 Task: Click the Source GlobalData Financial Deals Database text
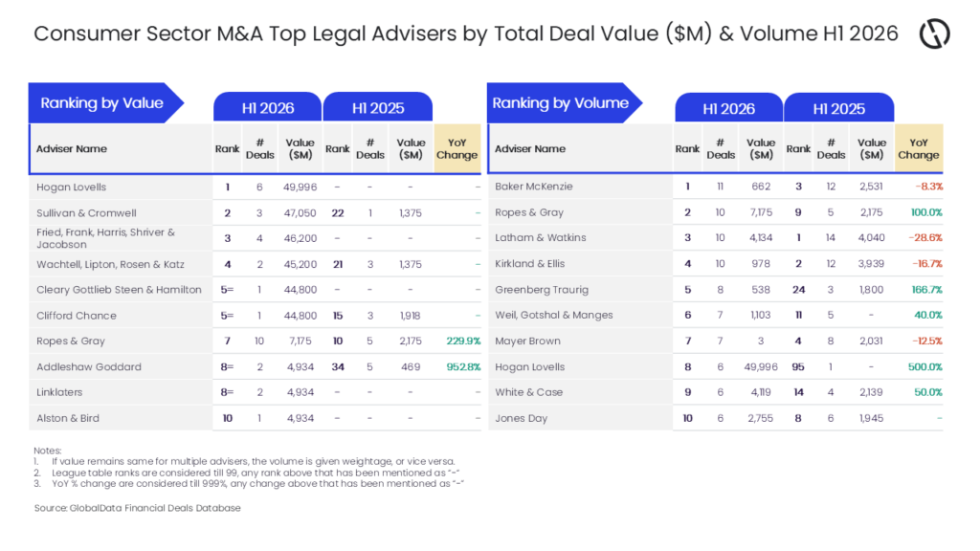[x=138, y=508]
